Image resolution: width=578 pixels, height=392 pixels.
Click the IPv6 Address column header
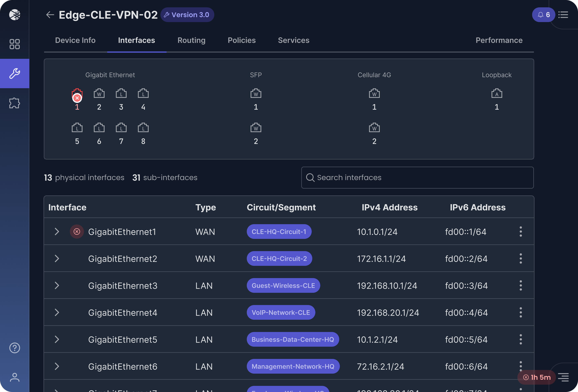[478, 207]
